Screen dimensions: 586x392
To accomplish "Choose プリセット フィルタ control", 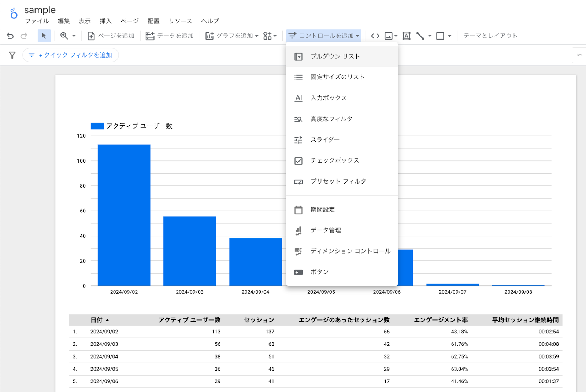I will (x=342, y=182).
